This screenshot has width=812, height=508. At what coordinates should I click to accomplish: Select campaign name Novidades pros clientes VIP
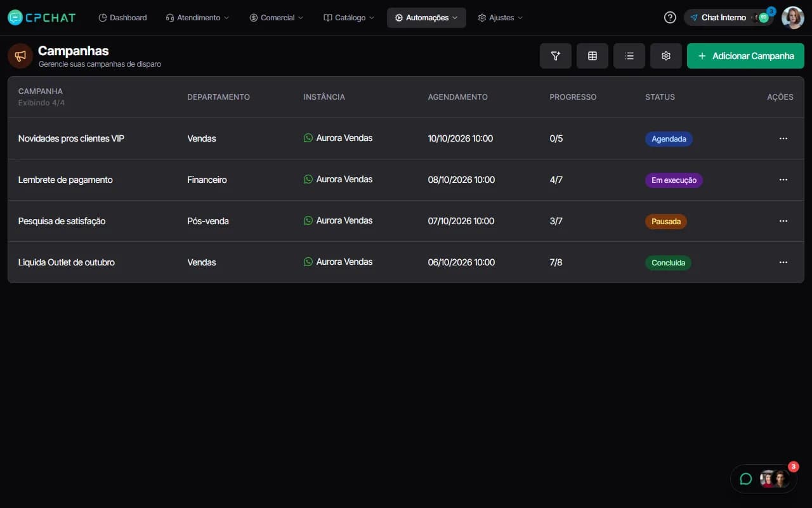pos(71,138)
